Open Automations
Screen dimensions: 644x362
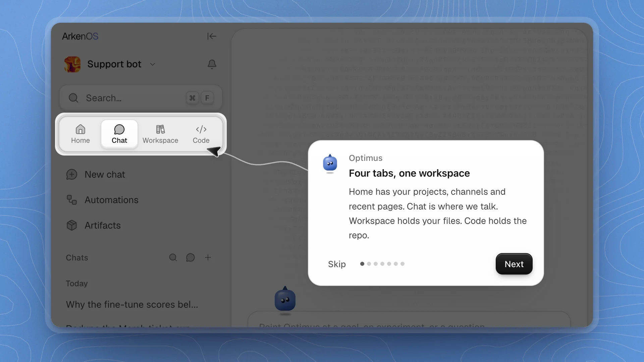point(102,200)
